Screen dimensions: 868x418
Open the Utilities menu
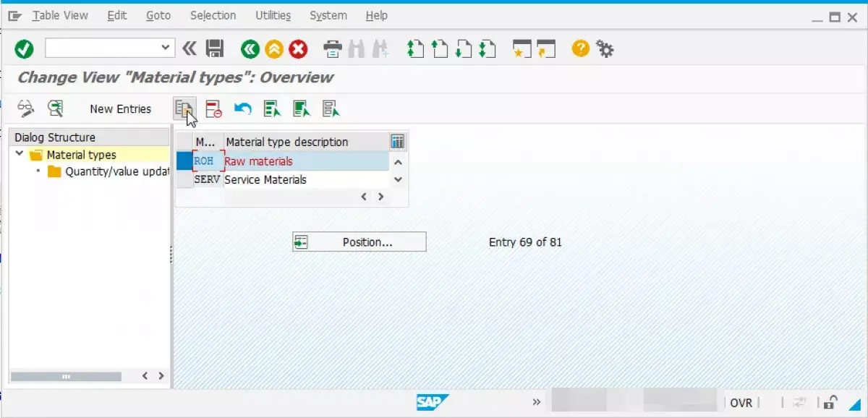point(273,15)
